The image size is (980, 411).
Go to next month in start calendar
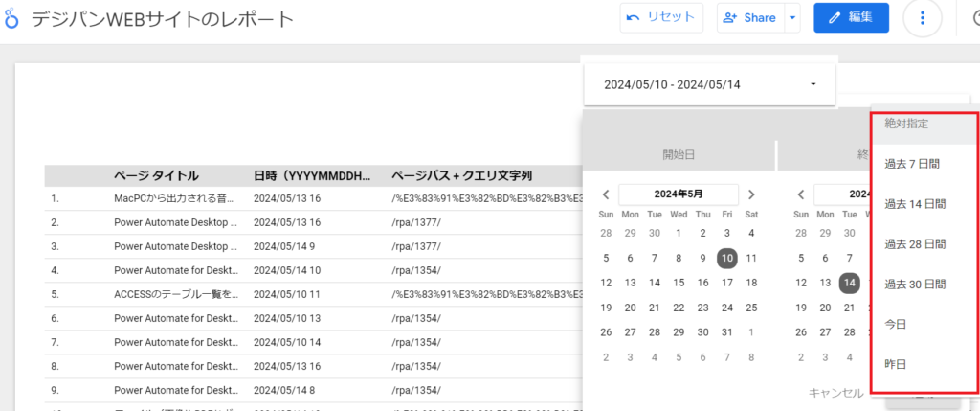pos(751,194)
